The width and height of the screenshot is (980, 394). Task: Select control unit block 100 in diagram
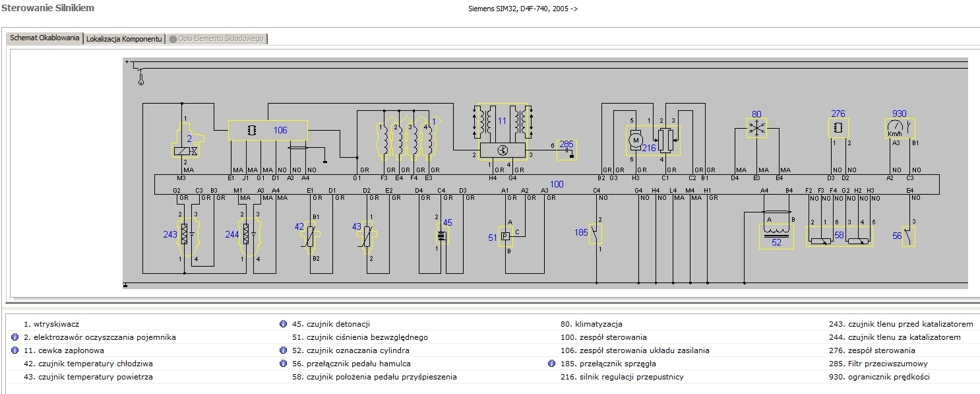point(546,184)
